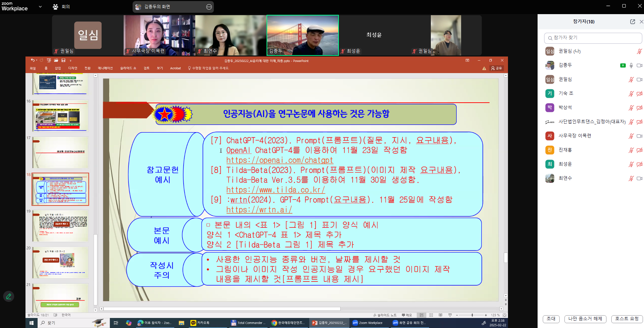
Task: Toggle 슬라이드 노트 in status bar
Action: pyautogui.click(x=385, y=315)
